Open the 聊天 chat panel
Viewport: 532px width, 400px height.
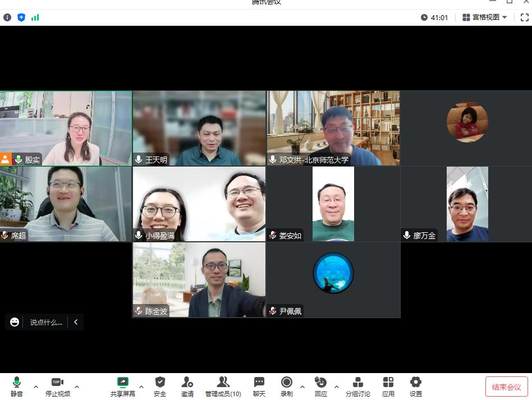(x=259, y=386)
